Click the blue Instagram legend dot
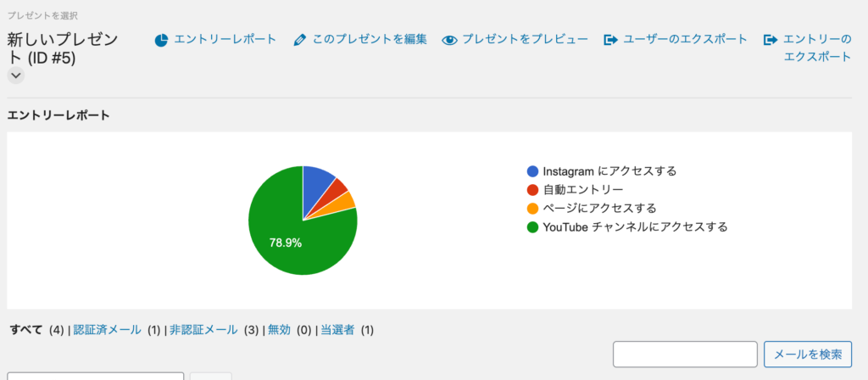This screenshot has width=868, height=380. pyautogui.click(x=532, y=171)
